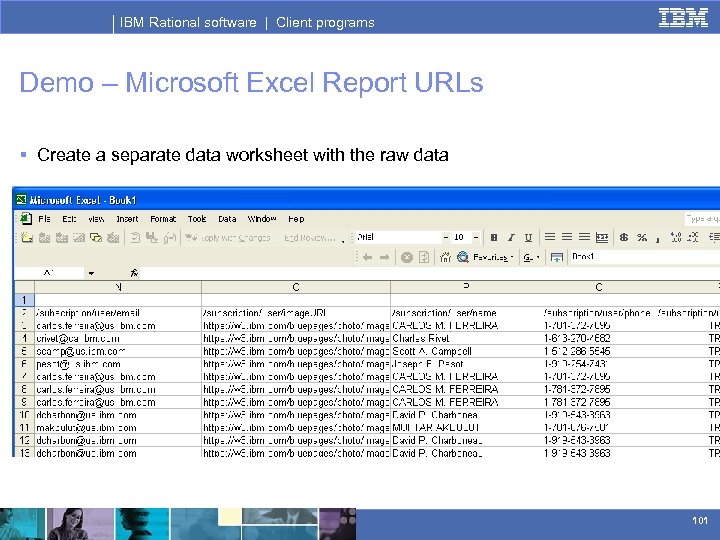Click the Refresh Current Page icon

point(424,257)
